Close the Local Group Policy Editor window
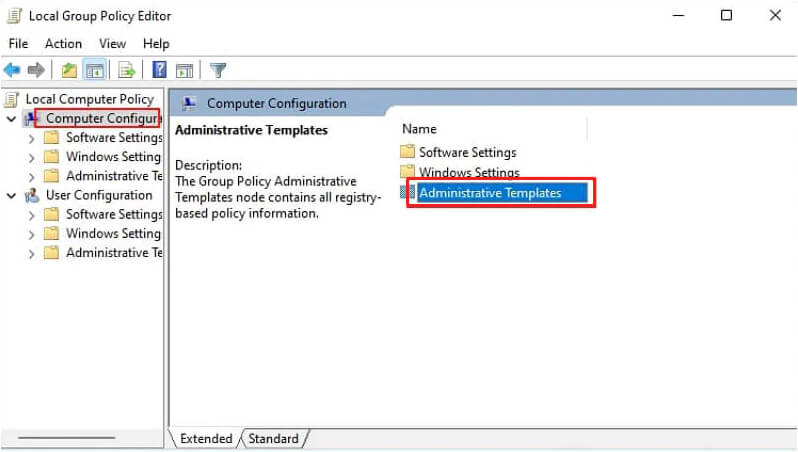798x452 pixels. [775, 15]
